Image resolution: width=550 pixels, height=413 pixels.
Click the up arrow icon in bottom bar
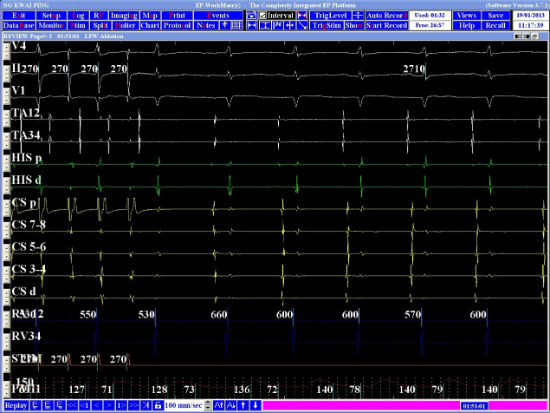[243, 405]
